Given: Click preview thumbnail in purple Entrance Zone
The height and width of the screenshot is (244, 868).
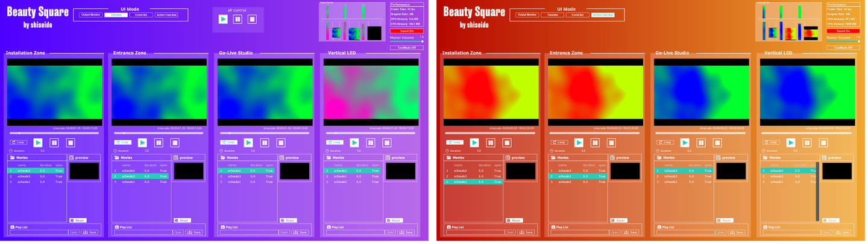Looking at the screenshot, I should point(189,171).
